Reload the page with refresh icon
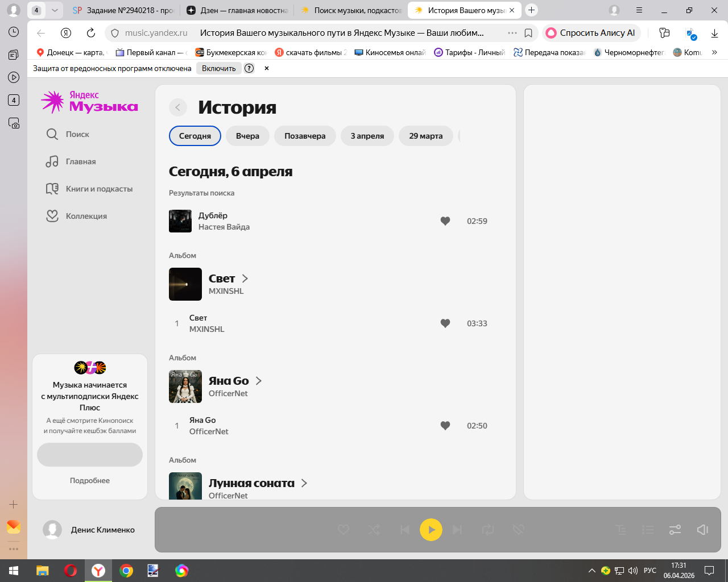This screenshot has height=582, width=728. click(x=91, y=33)
